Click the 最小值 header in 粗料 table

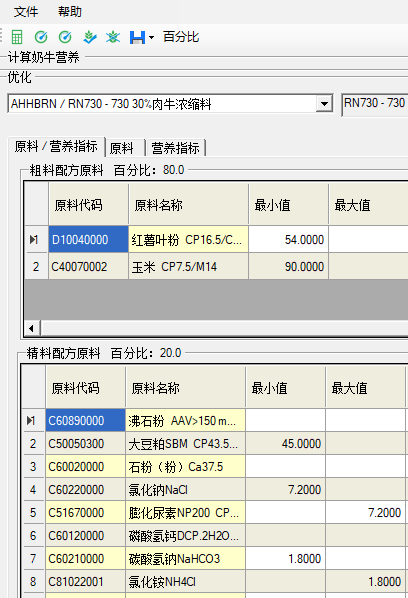click(x=289, y=204)
